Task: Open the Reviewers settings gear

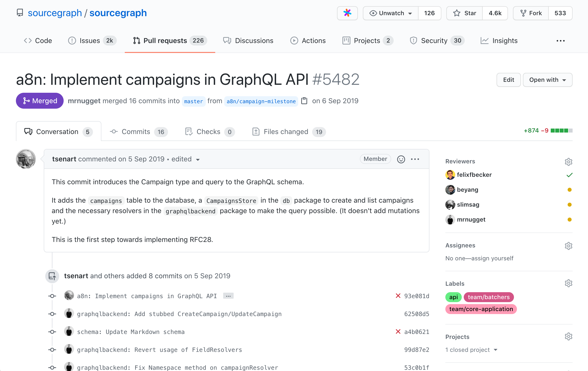Action: coord(568,162)
